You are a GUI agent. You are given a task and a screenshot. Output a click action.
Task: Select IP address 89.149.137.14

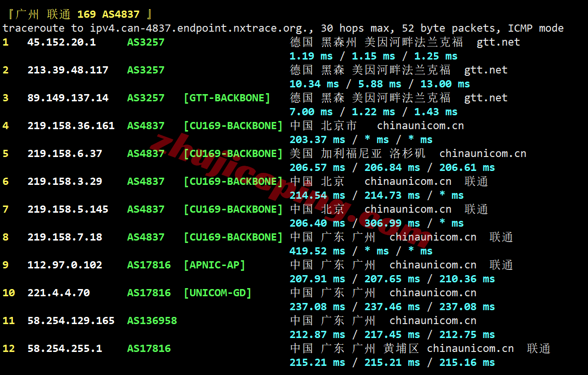pyautogui.click(x=68, y=98)
